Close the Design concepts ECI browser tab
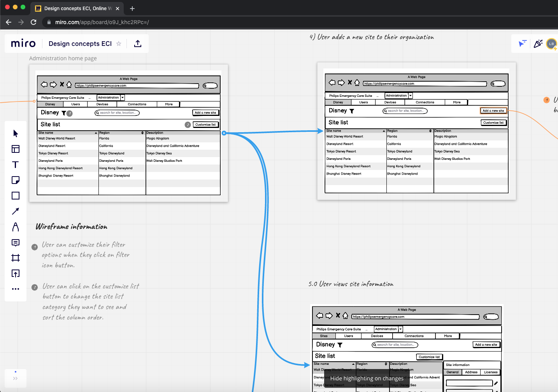Image resolution: width=558 pixels, height=392 pixels. pyautogui.click(x=118, y=8)
